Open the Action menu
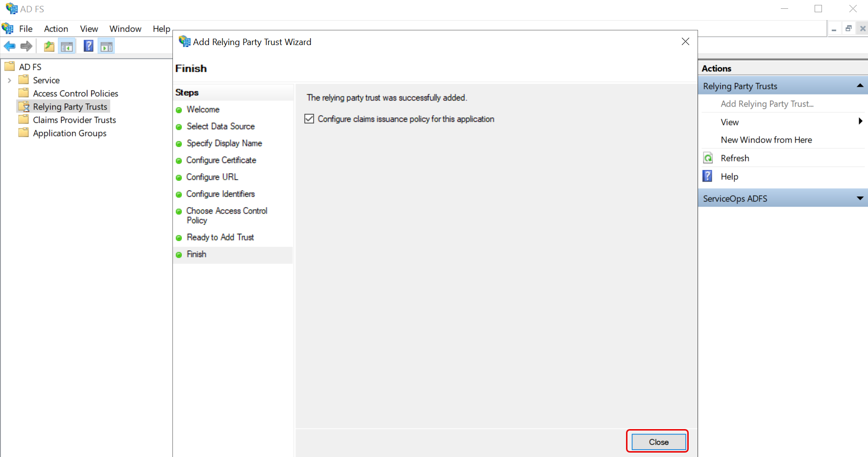Image resolution: width=868 pixels, height=457 pixels. (x=56, y=29)
